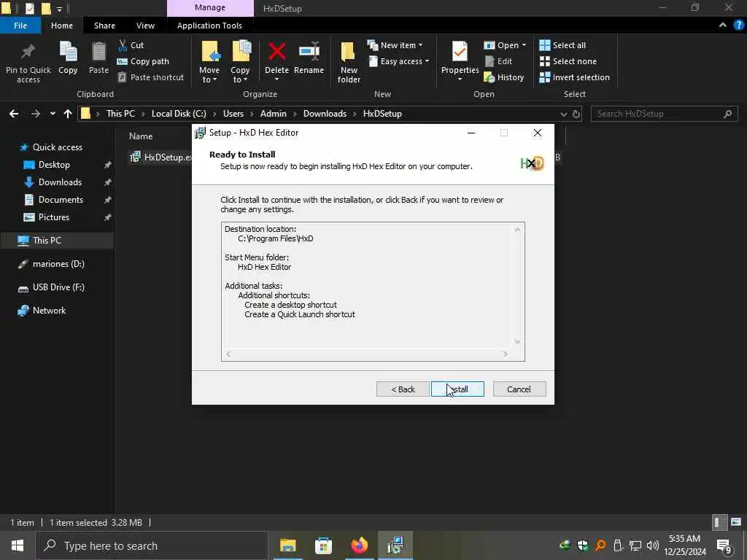Screen dimensions: 747x560
Task: Go up one folder level
Action: [68, 114]
